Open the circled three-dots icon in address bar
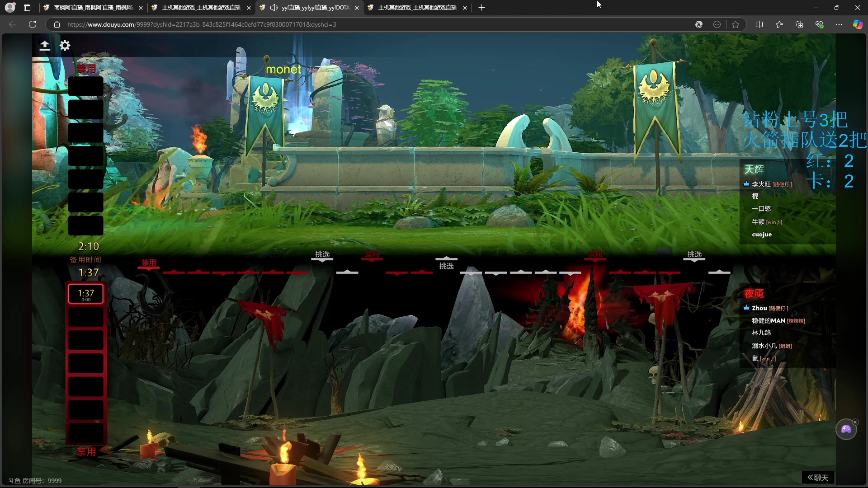 717,24
